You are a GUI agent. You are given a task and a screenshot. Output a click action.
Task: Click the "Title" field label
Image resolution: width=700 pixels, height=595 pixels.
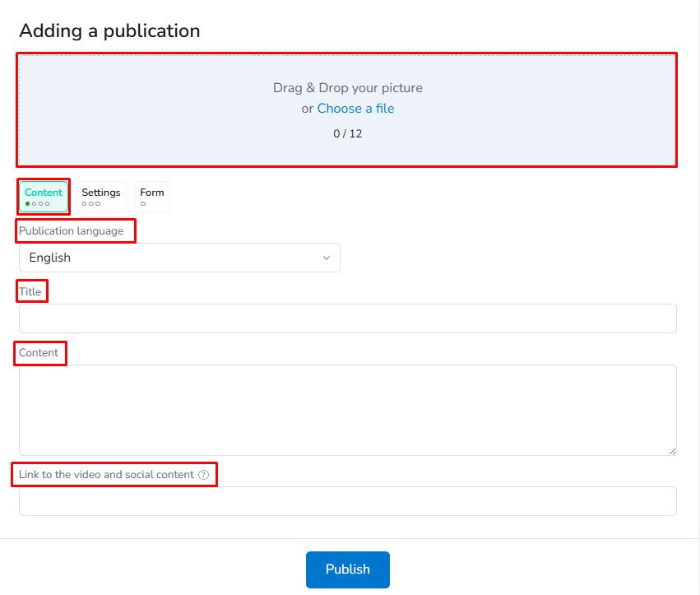(x=30, y=291)
